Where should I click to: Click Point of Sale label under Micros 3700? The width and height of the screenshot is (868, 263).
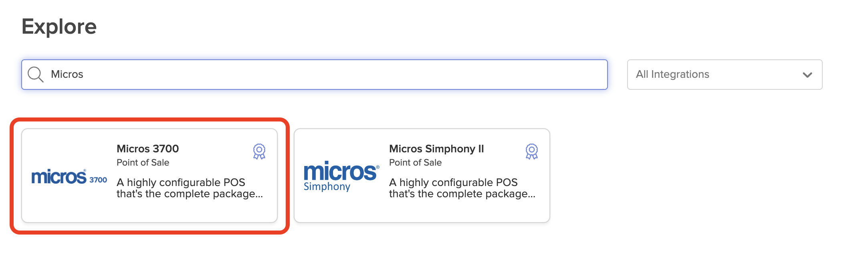143,162
